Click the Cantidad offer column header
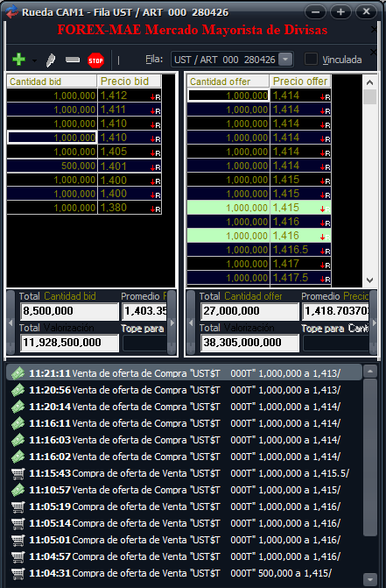This screenshot has width=386, height=588. point(228,81)
